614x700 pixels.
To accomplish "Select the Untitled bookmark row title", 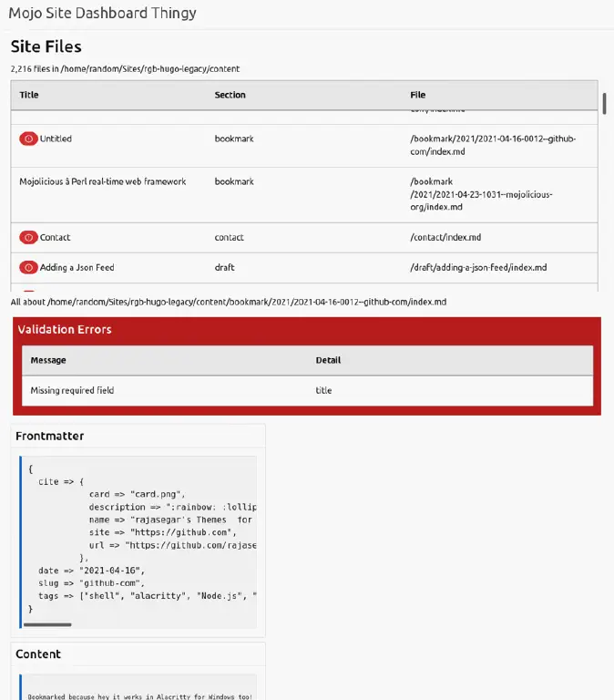I will [56, 139].
